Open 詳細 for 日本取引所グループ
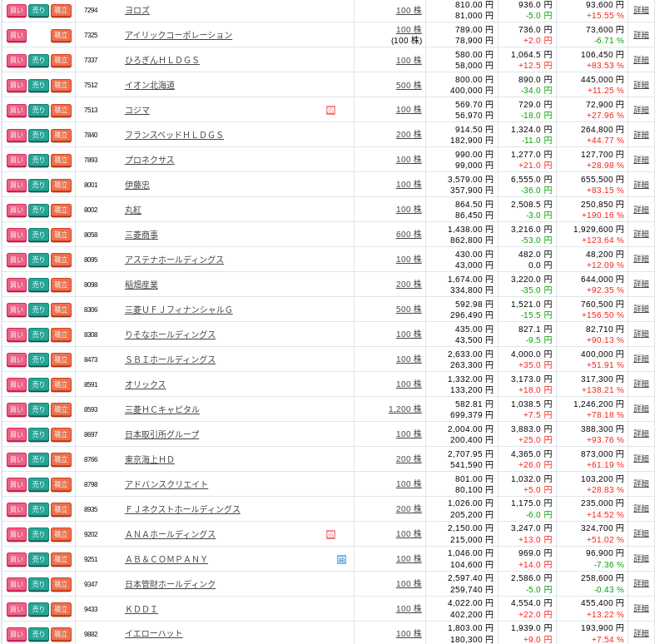Image resolution: width=655 pixels, height=644 pixels. pos(641,434)
